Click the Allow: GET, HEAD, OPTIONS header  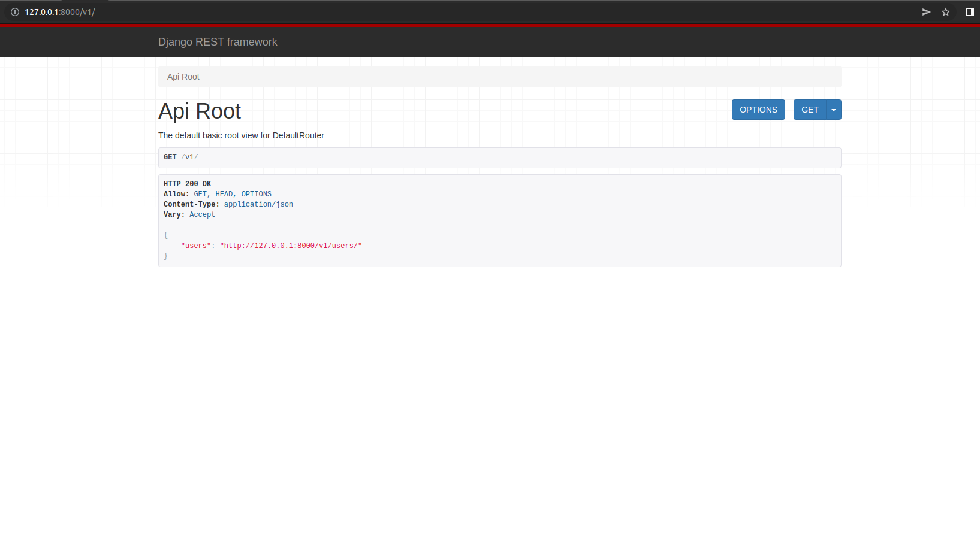click(x=217, y=193)
